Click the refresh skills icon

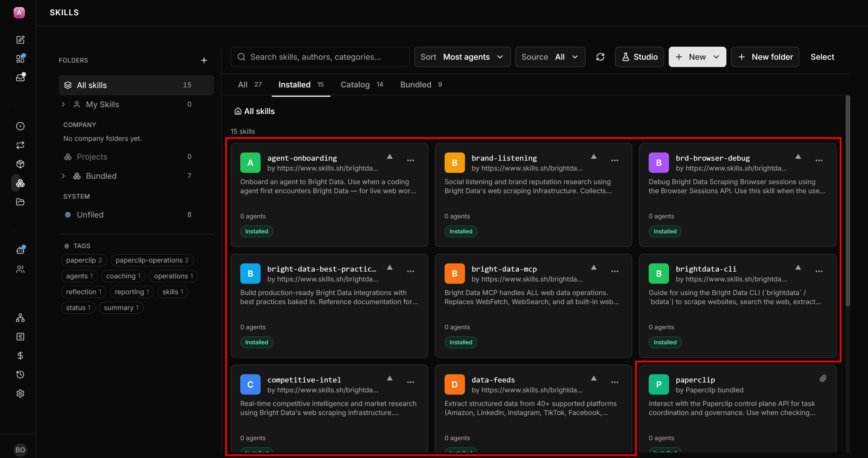[600, 57]
